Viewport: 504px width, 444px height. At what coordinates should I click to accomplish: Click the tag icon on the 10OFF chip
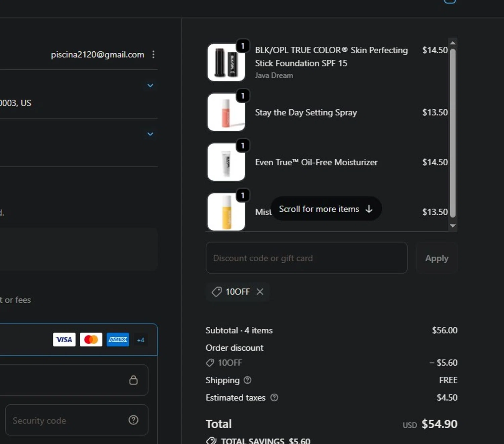[x=217, y=292]
